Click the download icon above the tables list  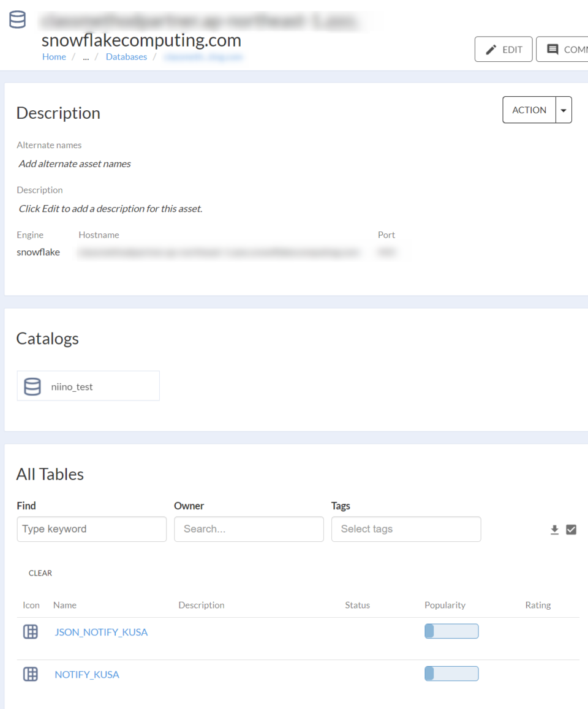pos(554,529)
